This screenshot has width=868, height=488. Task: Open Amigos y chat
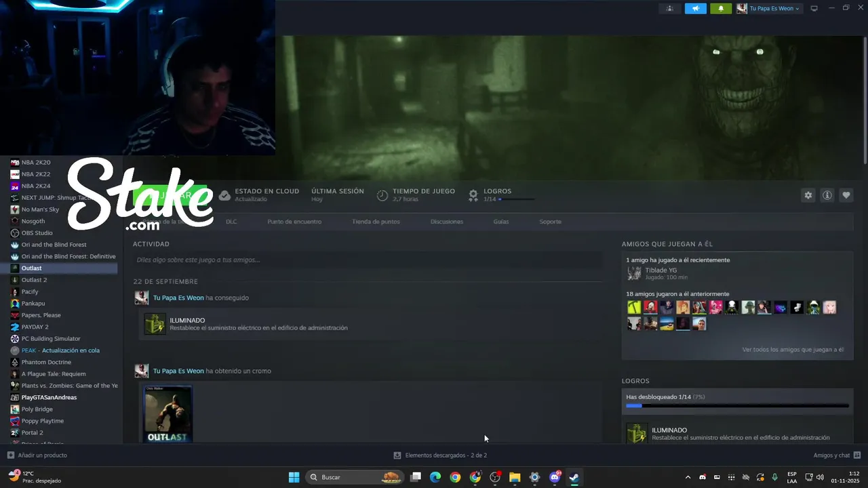point(831,455)
